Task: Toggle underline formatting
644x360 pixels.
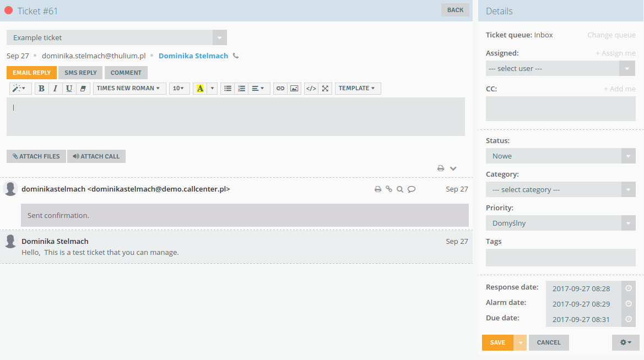Action: 69,88
